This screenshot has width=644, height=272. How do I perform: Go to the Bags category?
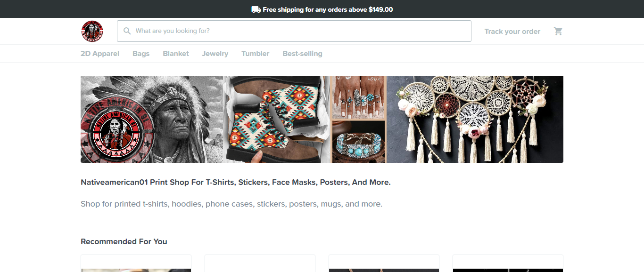click(141, 54)
